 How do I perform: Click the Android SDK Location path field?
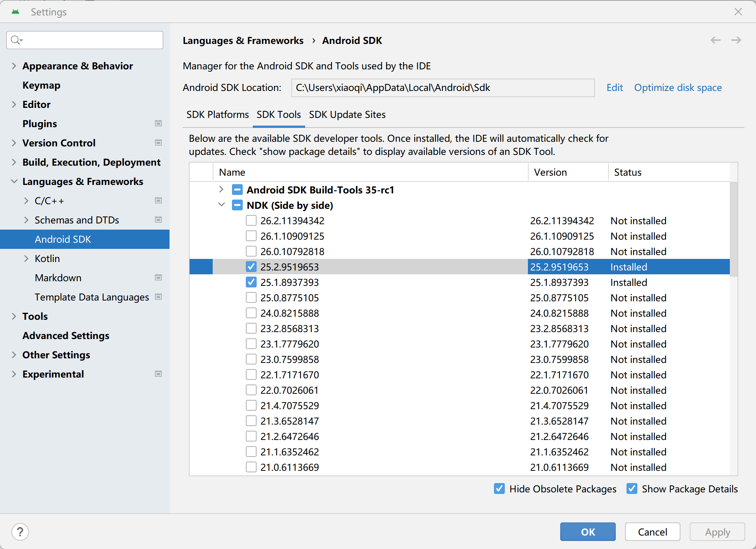443,88
